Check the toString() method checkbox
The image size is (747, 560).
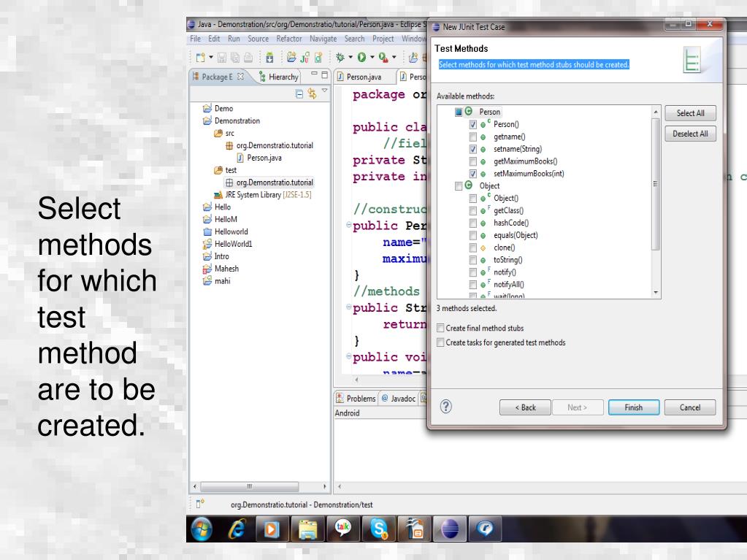pos(472,260)
